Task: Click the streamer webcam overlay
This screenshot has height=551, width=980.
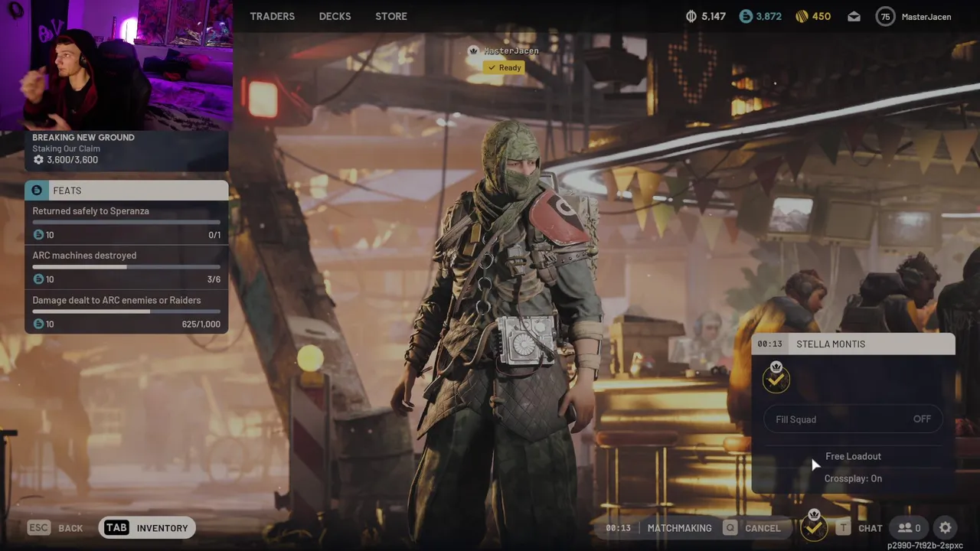Action: click(x=116, y=65)
